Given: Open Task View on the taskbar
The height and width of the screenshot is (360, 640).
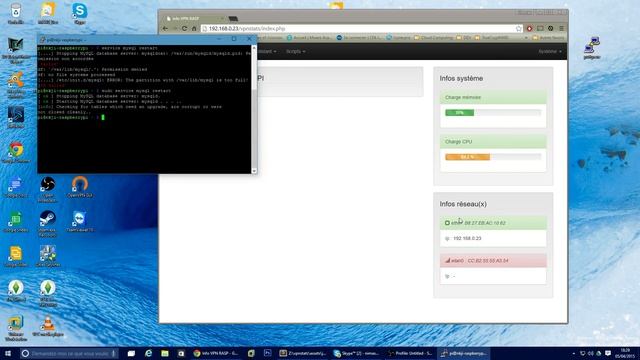Looking at the screenshot, I should pos(131,353).
